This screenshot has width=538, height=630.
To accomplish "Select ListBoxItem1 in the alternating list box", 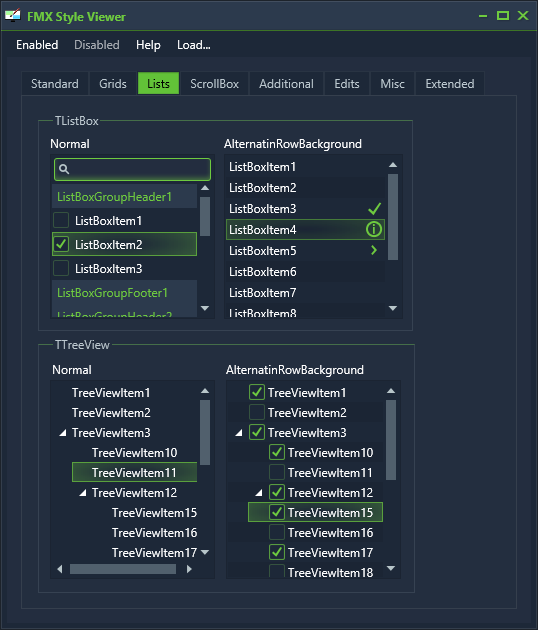I will click(x=305, y=166).
